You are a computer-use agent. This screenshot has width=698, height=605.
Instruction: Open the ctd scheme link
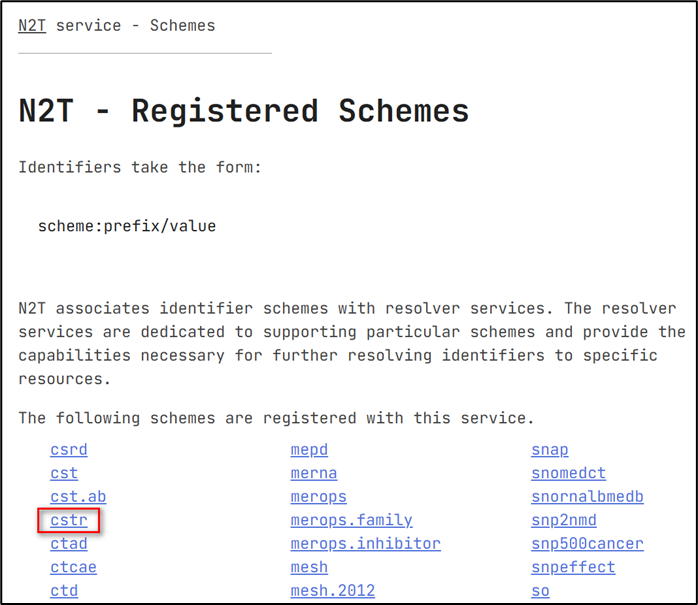[64, 591]
